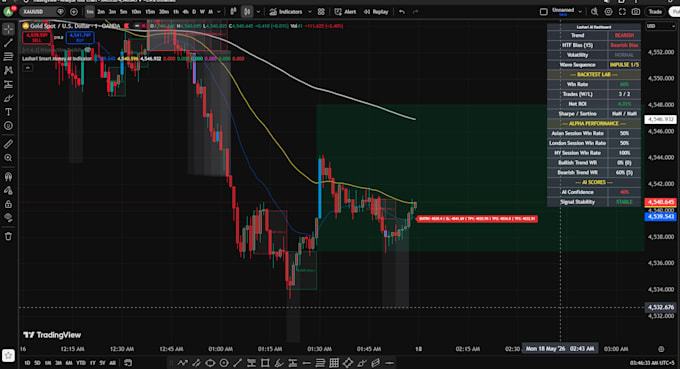
Task: Switch to the 5m timeframe
Action: point(123,12)
